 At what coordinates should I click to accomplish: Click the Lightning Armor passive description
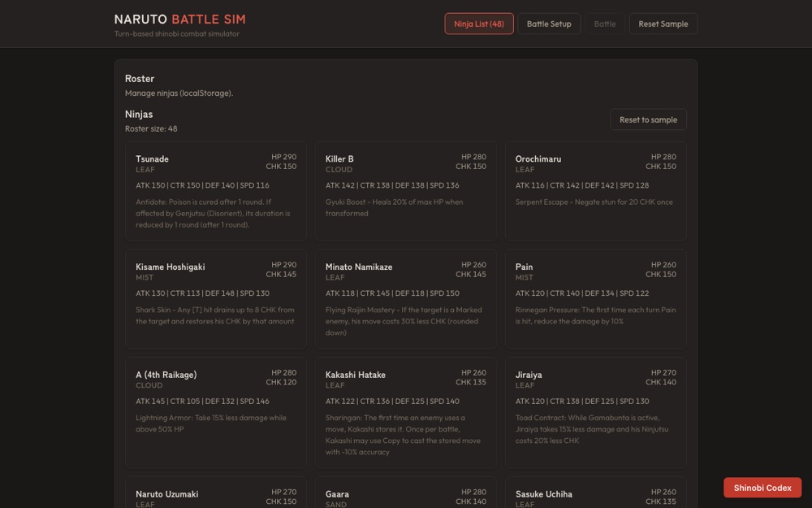(211, 423)
